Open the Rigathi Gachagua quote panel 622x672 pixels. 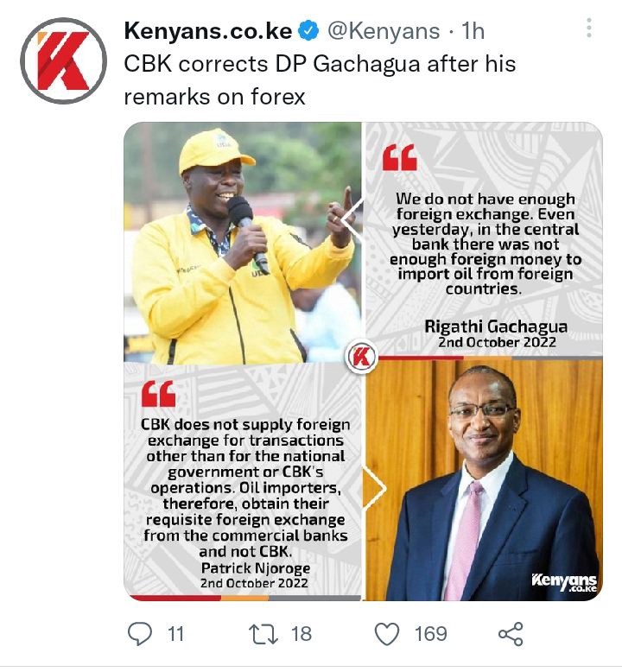coord(484,240)
